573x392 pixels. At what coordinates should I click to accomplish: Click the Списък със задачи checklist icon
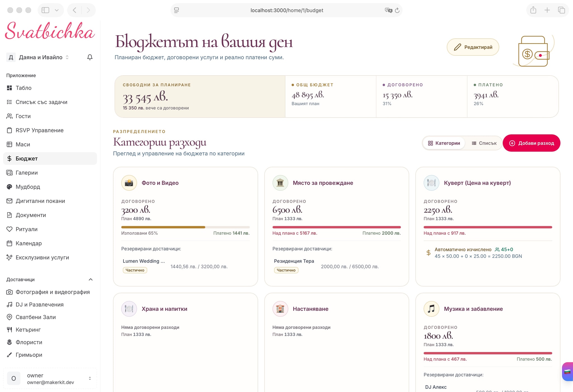pos(10,102)
